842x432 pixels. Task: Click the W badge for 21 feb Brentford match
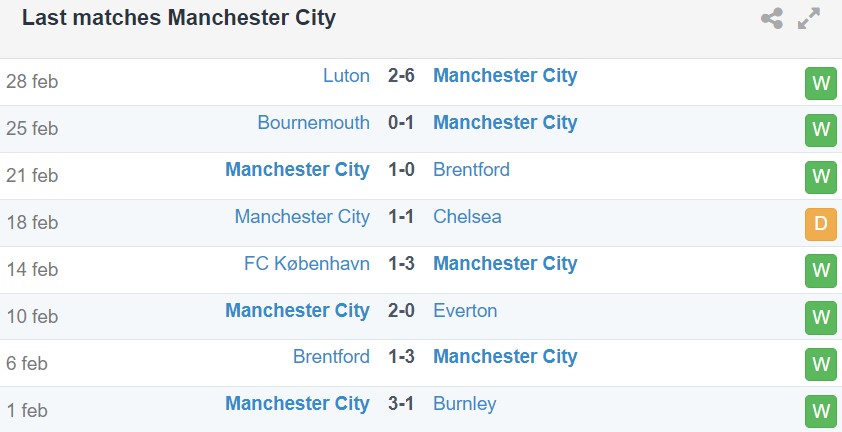[x=820, y=177]
